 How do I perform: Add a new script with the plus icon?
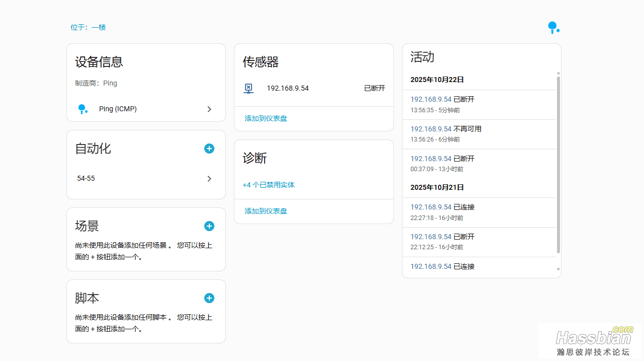point(209,298)
